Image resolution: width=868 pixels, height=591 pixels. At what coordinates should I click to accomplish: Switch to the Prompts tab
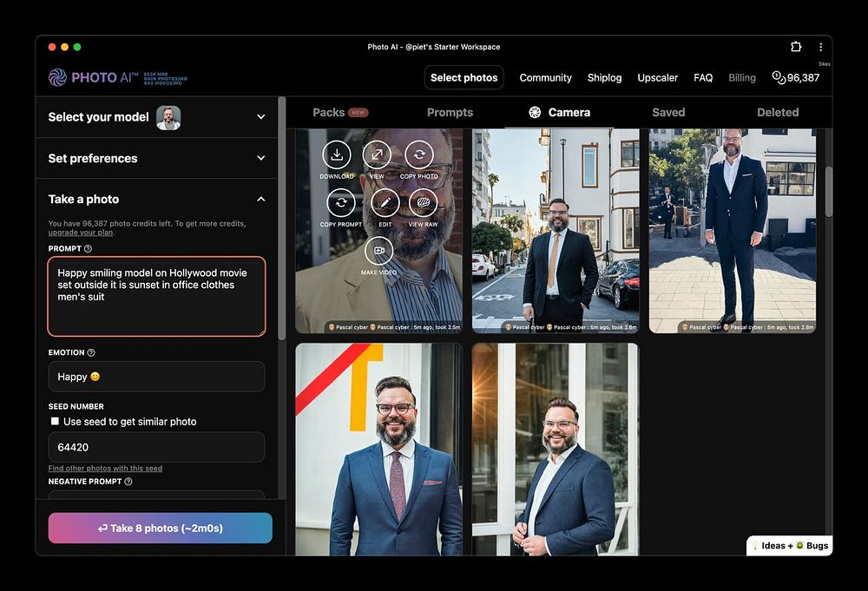pyautogui.click(x=450, y=112)
